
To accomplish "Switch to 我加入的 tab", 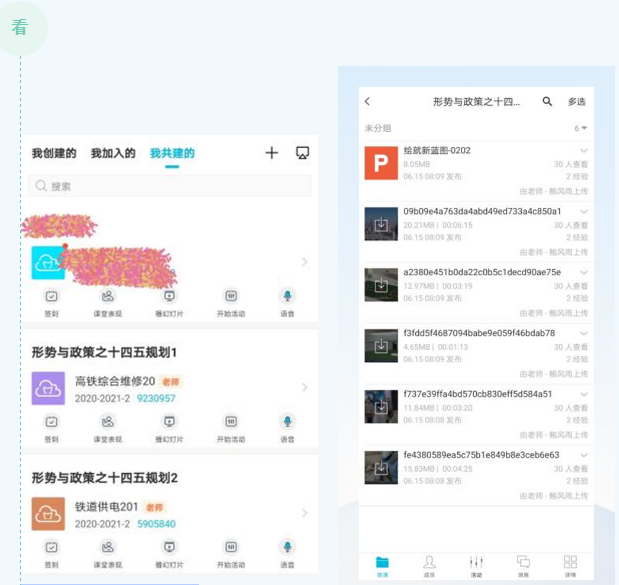I will 113,153.
